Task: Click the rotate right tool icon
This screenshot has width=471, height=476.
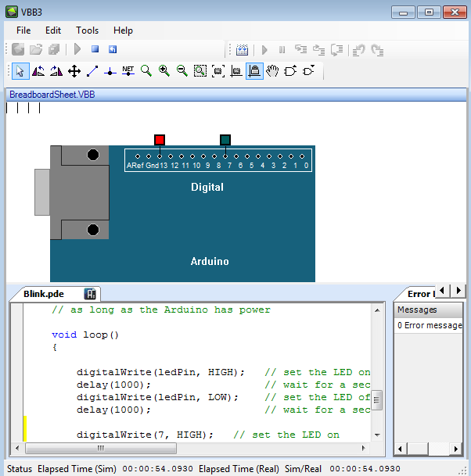Action: tap(56, 71)
